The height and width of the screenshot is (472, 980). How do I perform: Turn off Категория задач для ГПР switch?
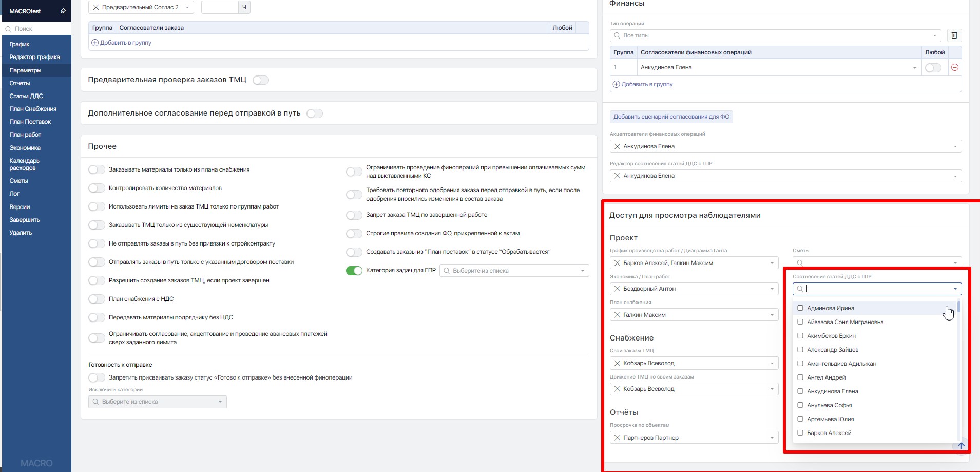(354, 271)
